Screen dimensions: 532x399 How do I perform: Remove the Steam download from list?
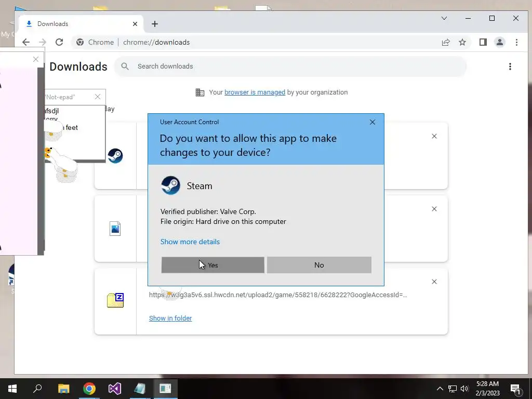tap(434, 137)
